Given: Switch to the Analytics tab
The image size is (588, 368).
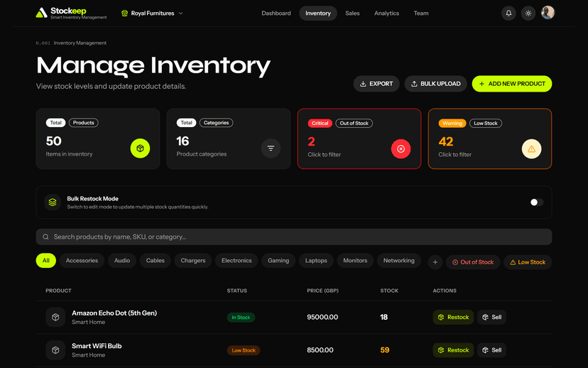Looking at the screenshot, I should click(x=386, y=13).
